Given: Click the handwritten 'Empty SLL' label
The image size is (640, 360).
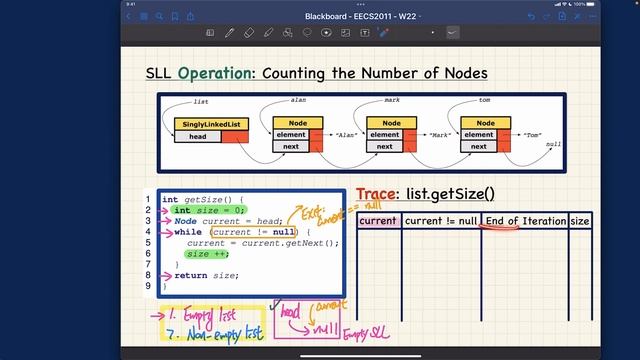Looking at the screenshot, I should tap(366, 334).
